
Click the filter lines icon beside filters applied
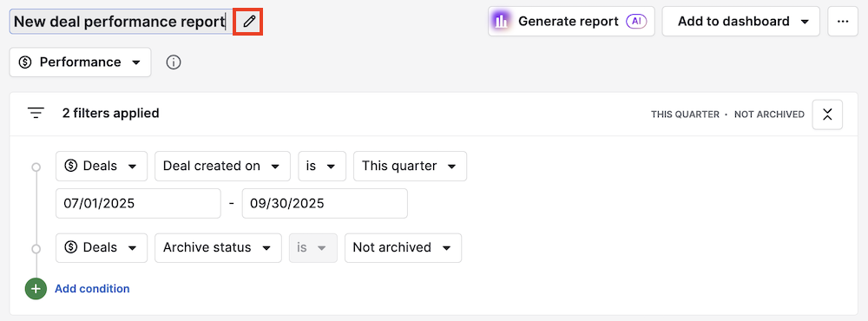coord(36,114)
